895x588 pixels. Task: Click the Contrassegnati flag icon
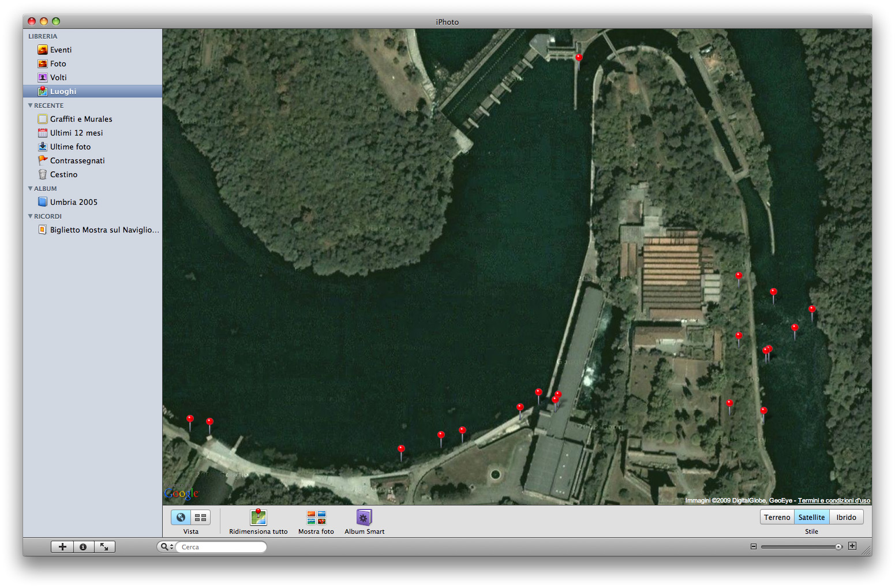coord(43,160)
